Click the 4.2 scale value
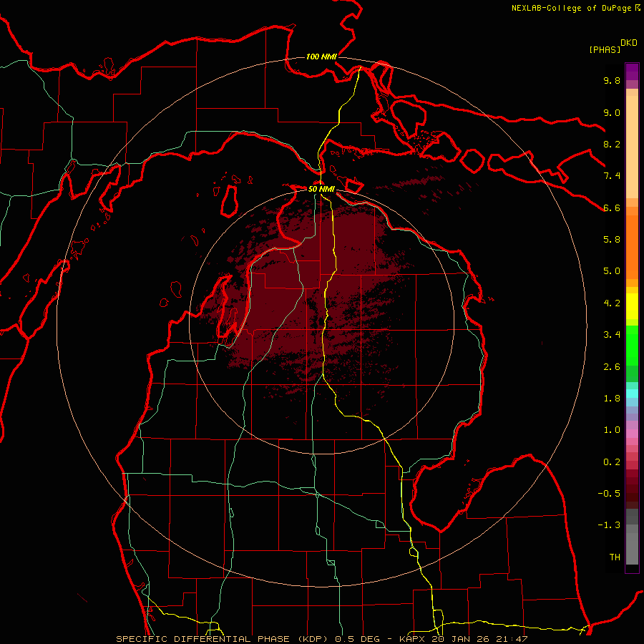 point(612,303)
